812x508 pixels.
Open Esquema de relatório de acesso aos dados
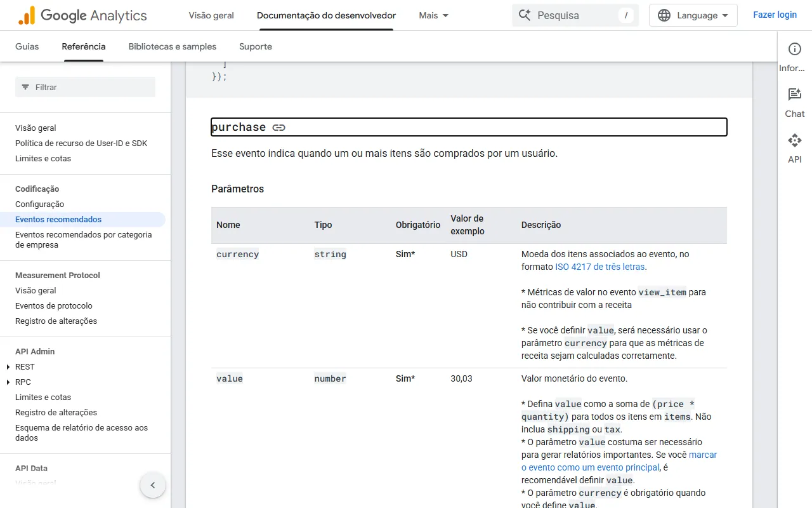pos(81,433)
